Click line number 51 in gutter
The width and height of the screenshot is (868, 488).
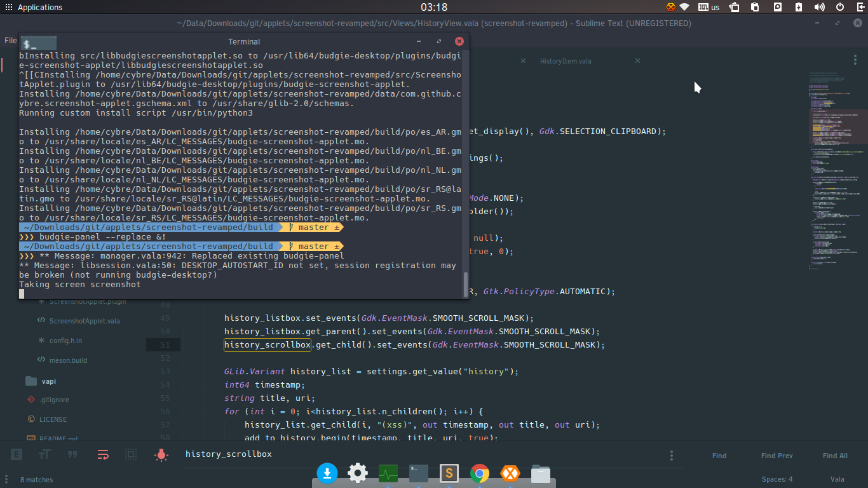(165, 345)
